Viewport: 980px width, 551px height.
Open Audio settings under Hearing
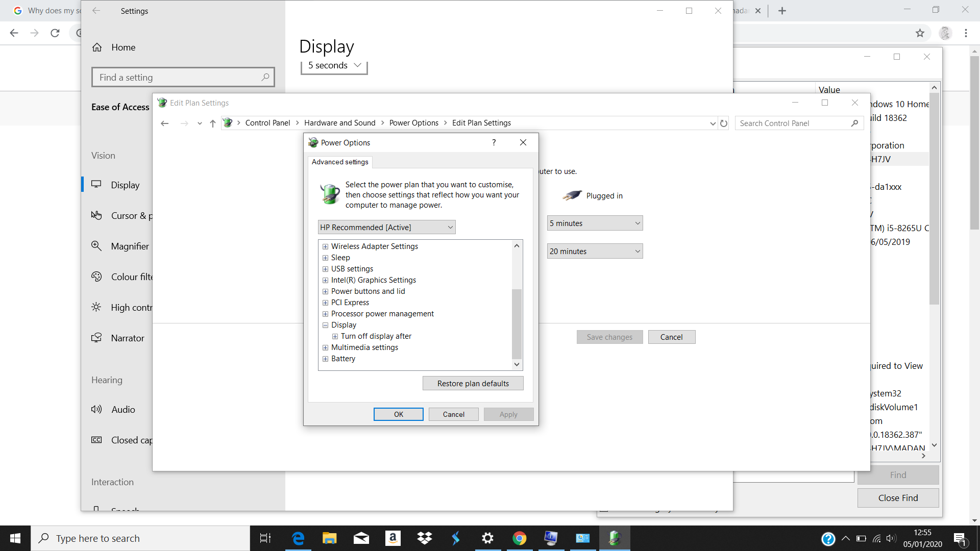[x=123, y=409]
